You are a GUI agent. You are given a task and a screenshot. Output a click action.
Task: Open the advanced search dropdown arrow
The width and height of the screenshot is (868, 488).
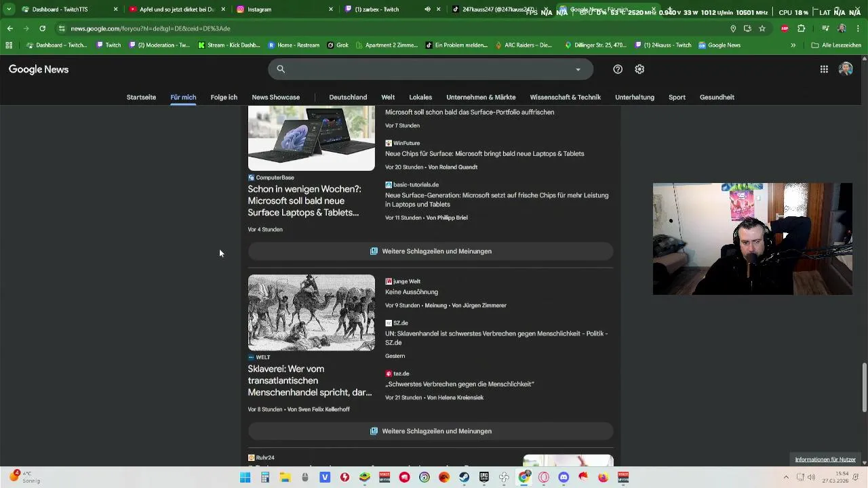(578, 69)
